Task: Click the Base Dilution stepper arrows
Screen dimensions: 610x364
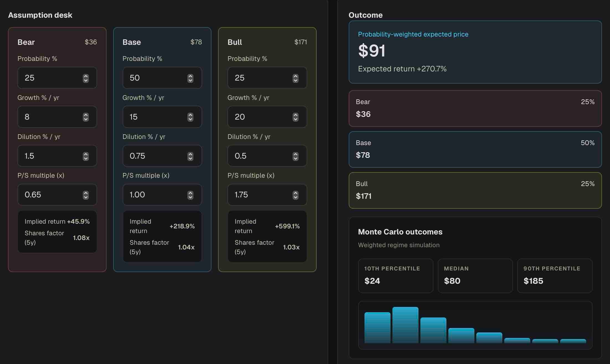Action: (190, 156)
